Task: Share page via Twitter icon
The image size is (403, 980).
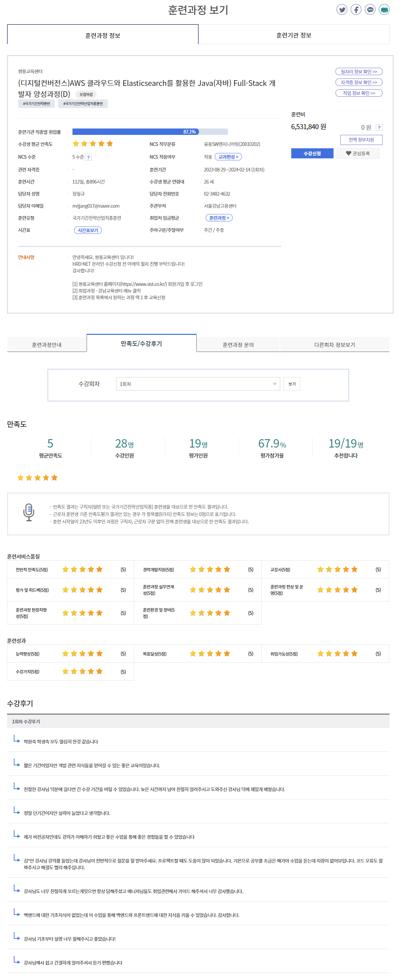Action: tap(341, 9)
